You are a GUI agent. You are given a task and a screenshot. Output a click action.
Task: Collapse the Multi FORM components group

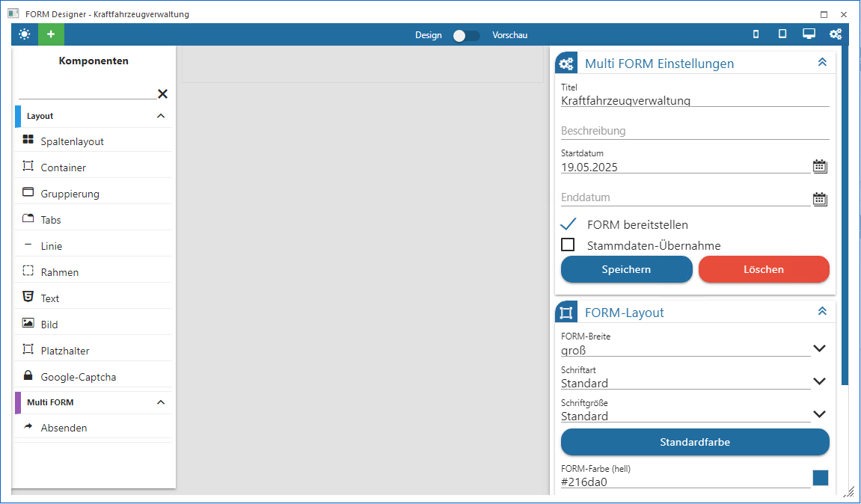tap(161, 402)
